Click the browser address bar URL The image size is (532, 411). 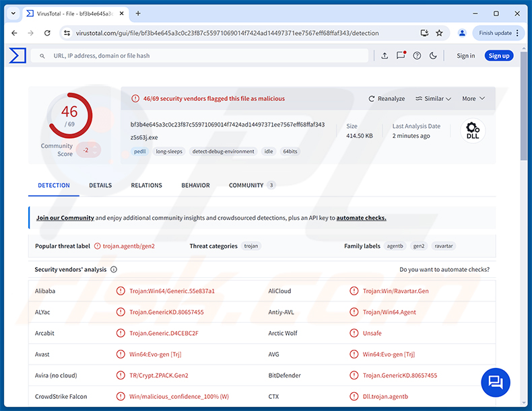click(227, 33)
